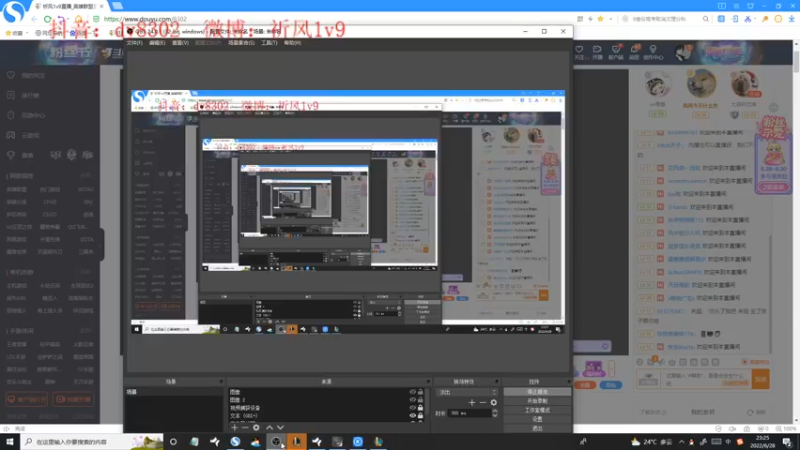Click the transition duration value field
This screenshot has width=800, height=450.
[x=469, y=413]
